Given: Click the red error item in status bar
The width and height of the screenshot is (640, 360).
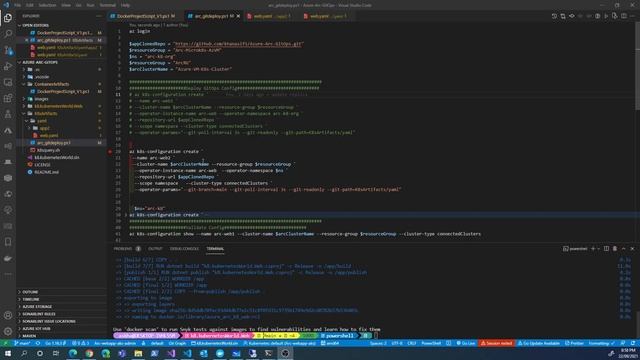Looking at the screenshot, I should [x=496, y=343].
